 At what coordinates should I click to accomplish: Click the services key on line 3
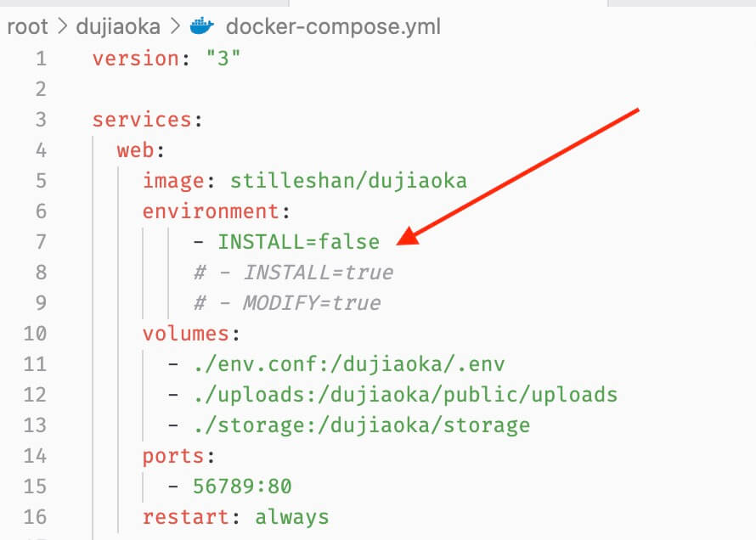[142, 120]
